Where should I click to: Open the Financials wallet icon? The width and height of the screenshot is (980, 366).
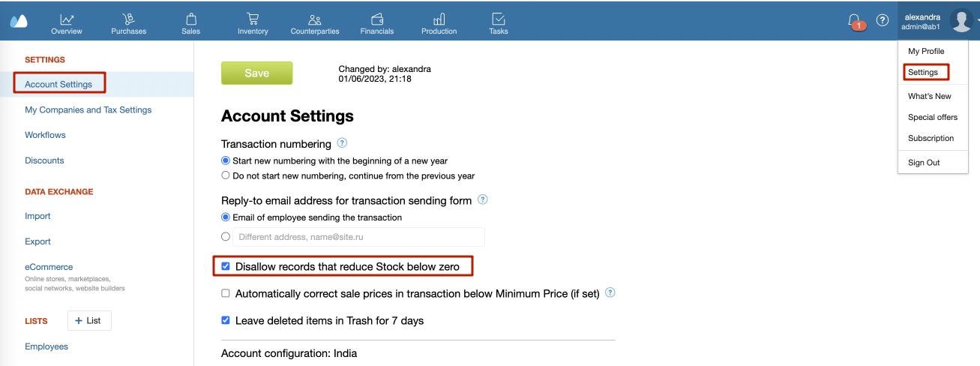point(377,19)
